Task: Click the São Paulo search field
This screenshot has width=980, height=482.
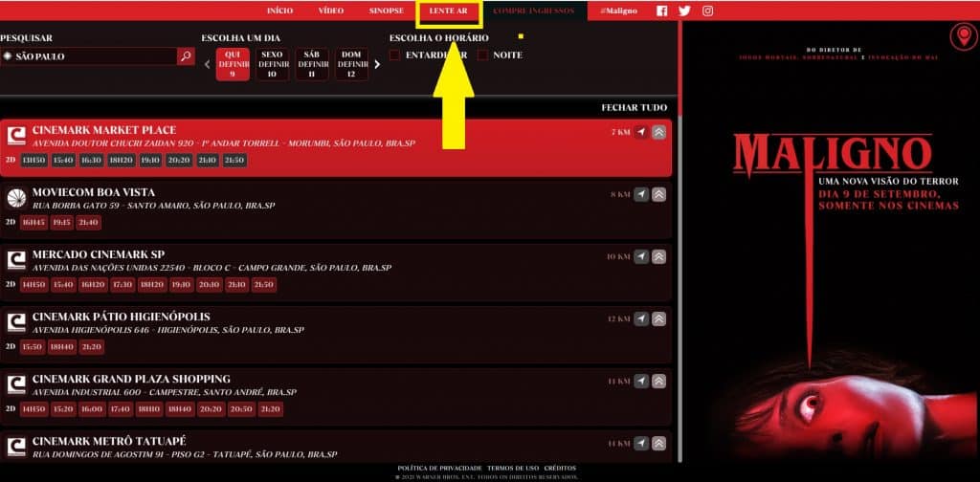Action: (89, 56)
